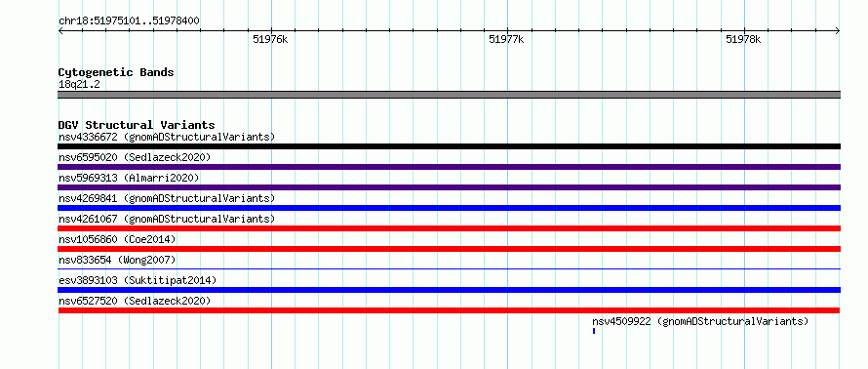
Task: Click the chr18:51975101..51978400 coordinate text
Action: 129,21
